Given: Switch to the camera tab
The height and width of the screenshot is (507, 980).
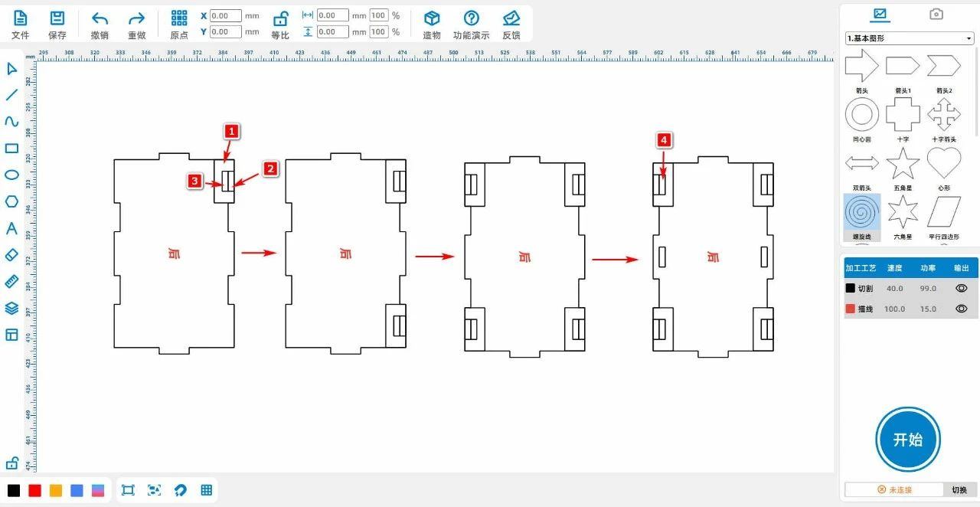Looking at the screenshot, I should tap(936, 14).
